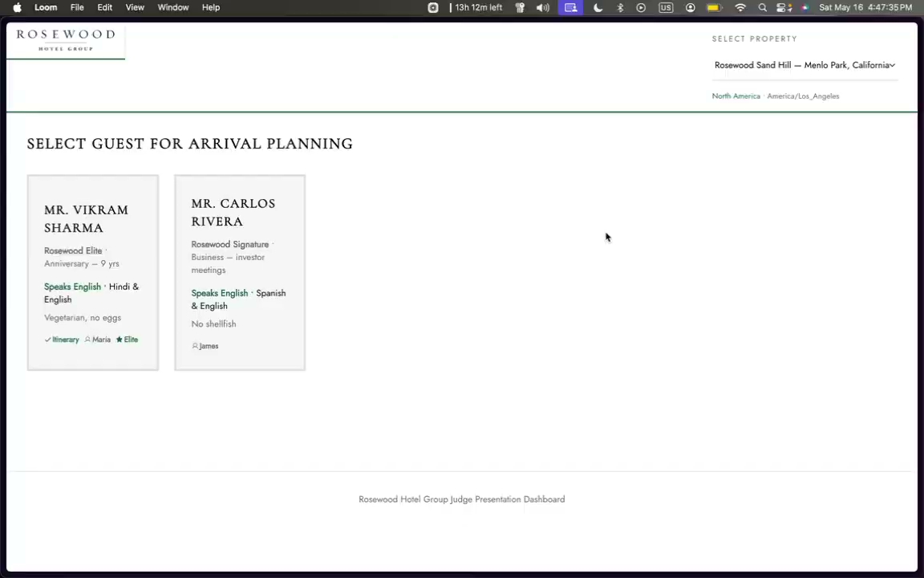Screen dimensions: 924x578
Task: Click the Rosewood Signature tier text
Action: click(230, 244)
